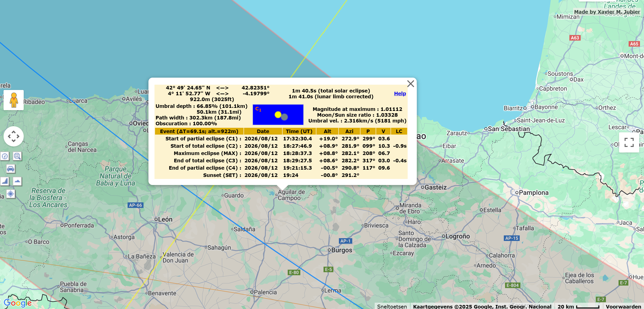
Task: Toggle the mountain terrain icon
Action: (x=17, y=181)
